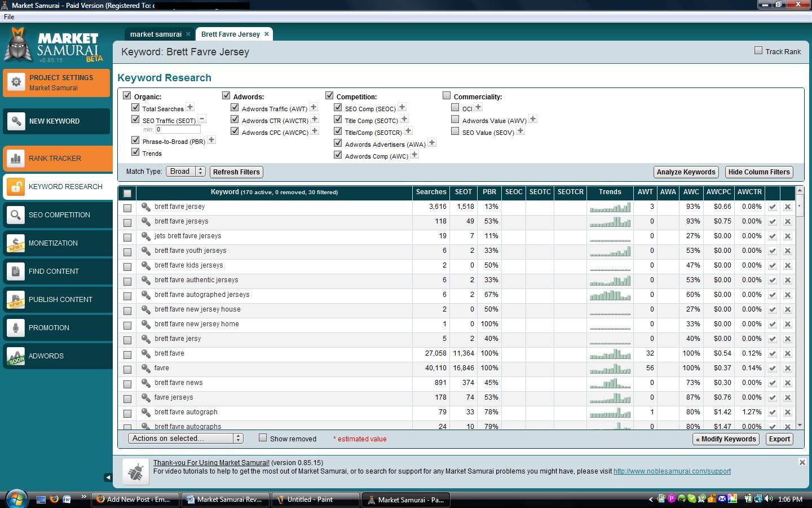Viewport: 812px width, 508px height.
Task: Toggle Total Searches checkbox
Action: point(135,107)
